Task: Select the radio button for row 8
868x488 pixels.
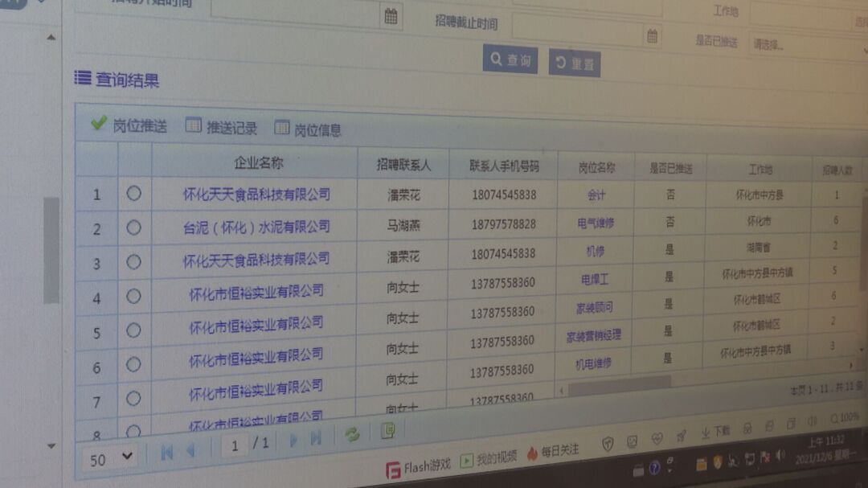Action: (x=133, y=430)
